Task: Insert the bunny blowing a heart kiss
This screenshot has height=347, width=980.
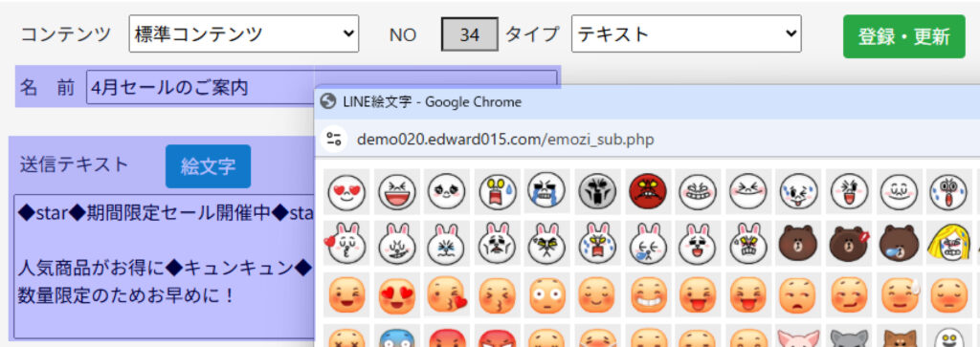Action: click(346, 244)
